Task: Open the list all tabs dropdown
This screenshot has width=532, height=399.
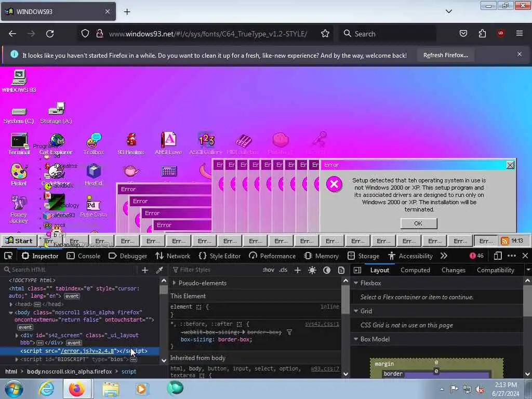Action: click(x=449, y=11)
